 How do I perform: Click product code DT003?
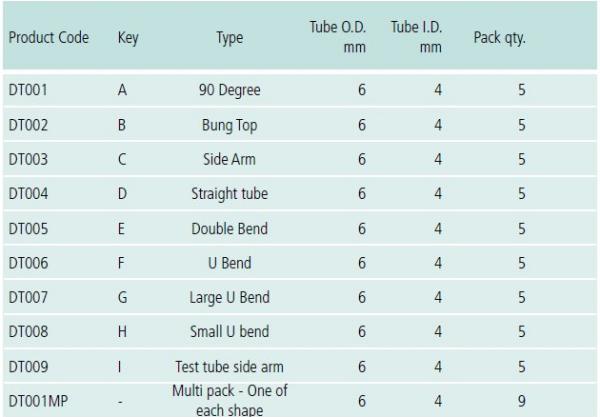(x=28, y=160)
